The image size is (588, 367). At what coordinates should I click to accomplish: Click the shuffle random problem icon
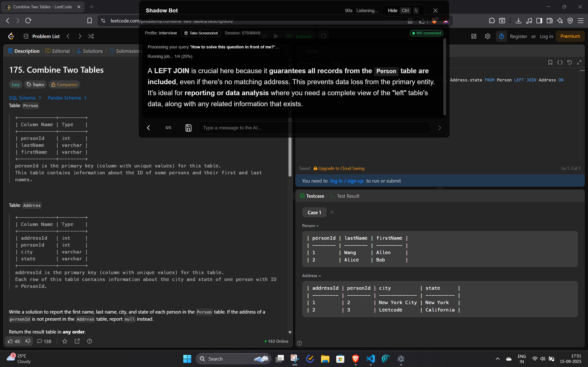91,36
